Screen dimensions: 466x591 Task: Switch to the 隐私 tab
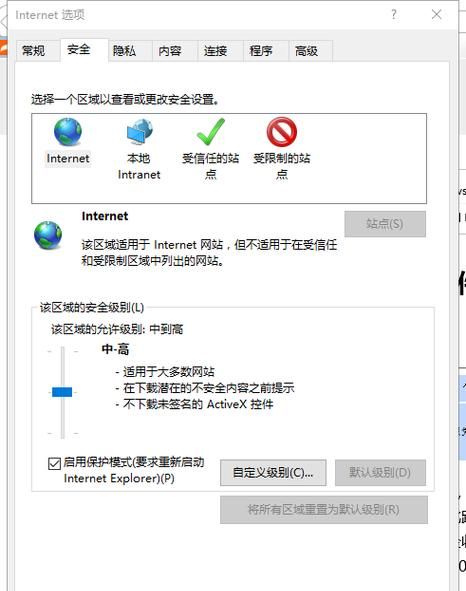tap(124, 51)
